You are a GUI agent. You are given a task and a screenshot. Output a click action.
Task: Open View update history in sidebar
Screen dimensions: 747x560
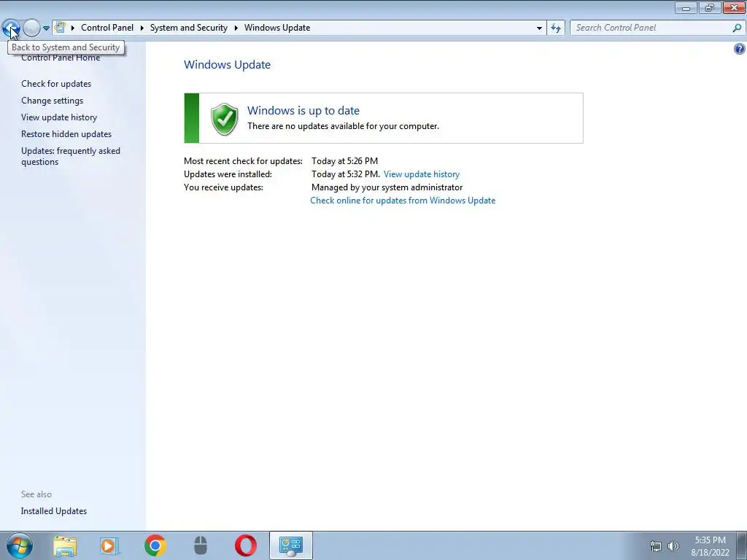coord(59,117)
